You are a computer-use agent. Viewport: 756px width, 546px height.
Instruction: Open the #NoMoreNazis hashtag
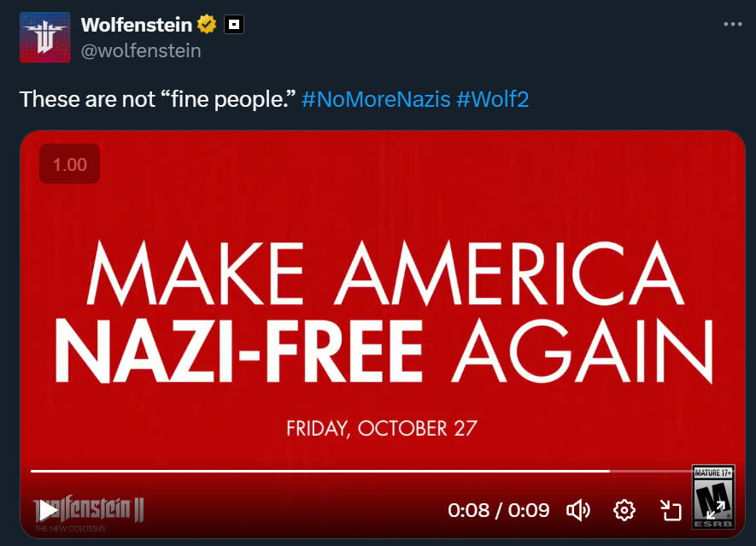376,99
